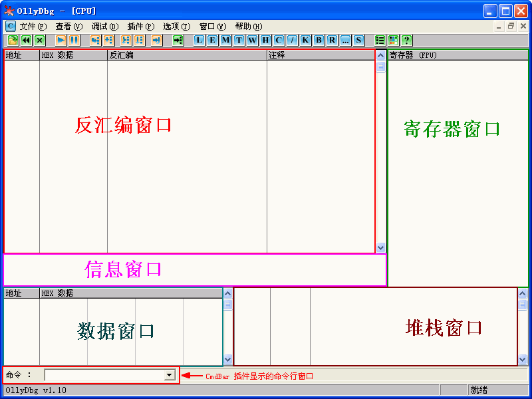Open References window with R button
Image resolution: width=532 pixels, height=399 pixels.
pyautogui.click(x=332, y=41)
